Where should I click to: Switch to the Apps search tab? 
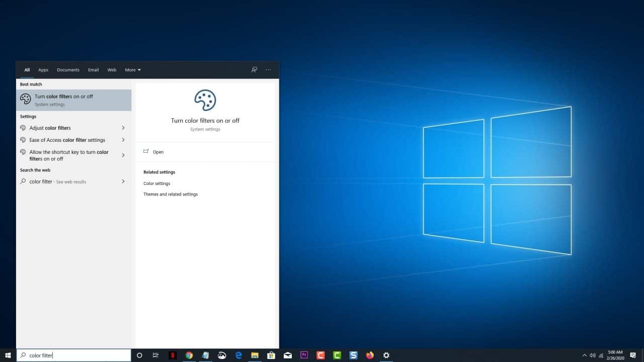(x=43, y=70)
